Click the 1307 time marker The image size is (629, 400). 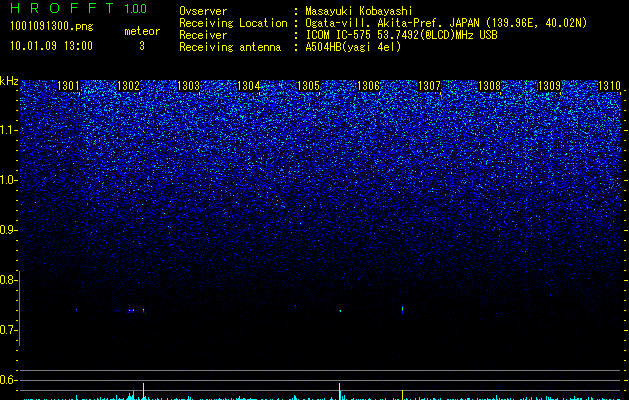click(429, 85)
